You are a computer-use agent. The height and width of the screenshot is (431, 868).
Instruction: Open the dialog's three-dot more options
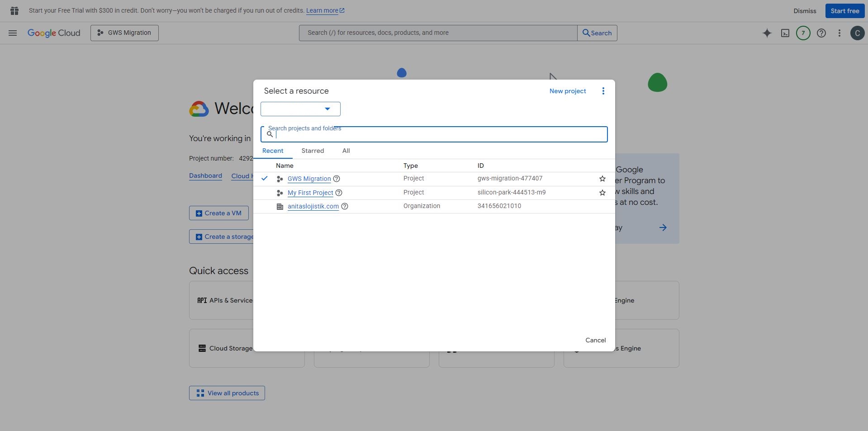tap(603, 91)
